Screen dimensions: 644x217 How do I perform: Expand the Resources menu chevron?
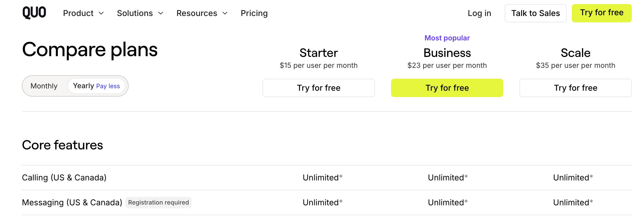(x=225, y=13)
